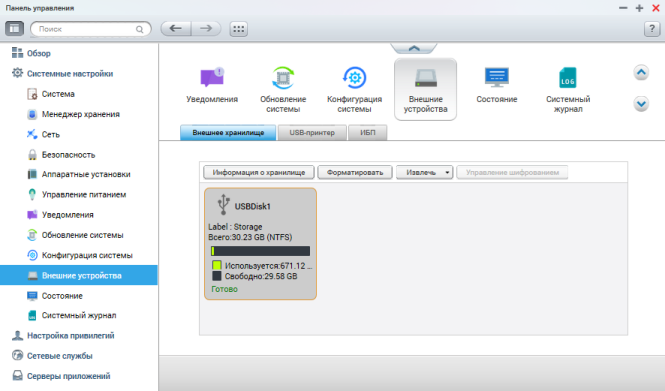The width and height of the screenshot is (665, 391).
Task: Click the Управление шифрованием button
Action: [x=512, y=173]
